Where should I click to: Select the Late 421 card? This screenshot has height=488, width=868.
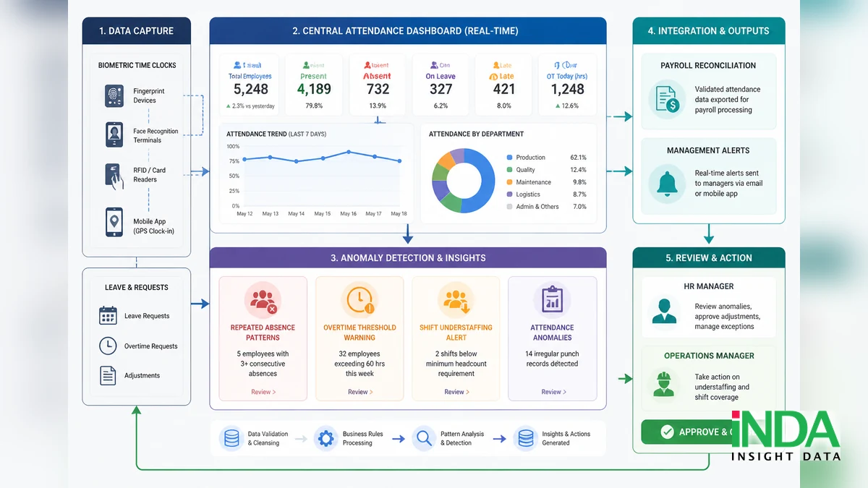pos(504,84)
